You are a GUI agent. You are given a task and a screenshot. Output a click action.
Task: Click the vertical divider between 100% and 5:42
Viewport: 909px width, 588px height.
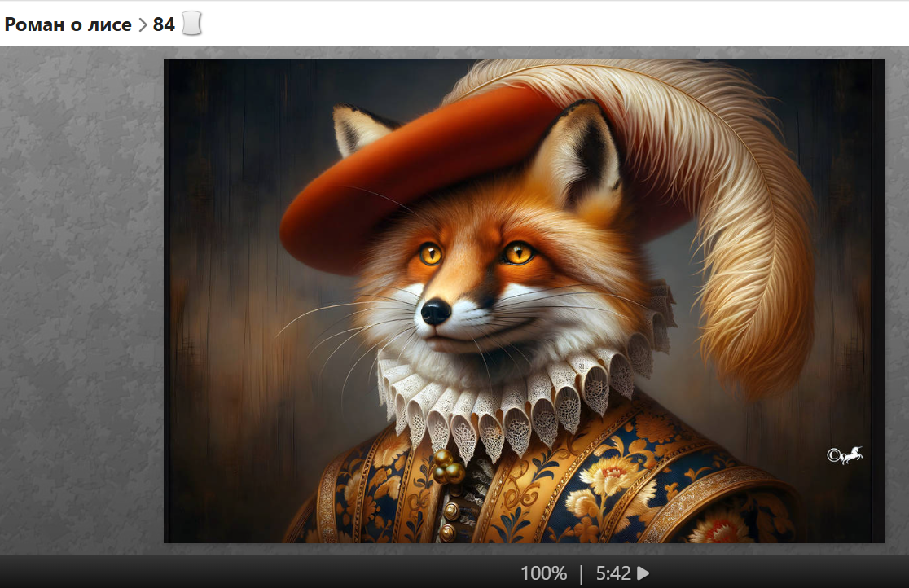[581, 573]
